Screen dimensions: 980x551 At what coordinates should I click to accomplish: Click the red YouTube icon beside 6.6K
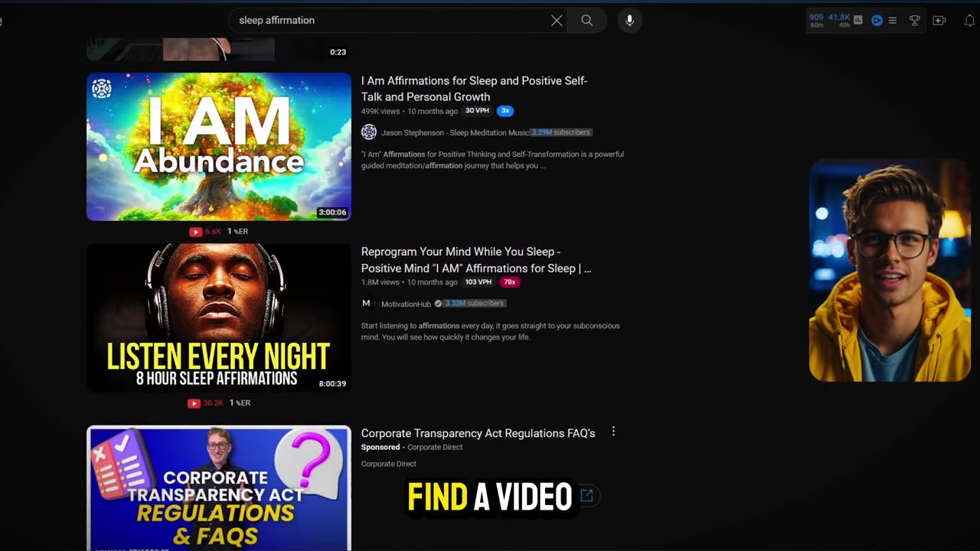[x=196, y=232]
